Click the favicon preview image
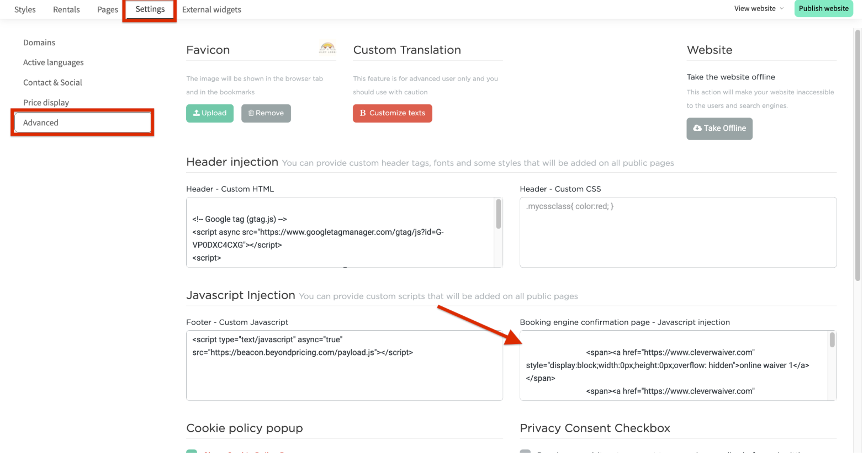Viewport: 868px width, 456px height. click(x=327, y=48)
